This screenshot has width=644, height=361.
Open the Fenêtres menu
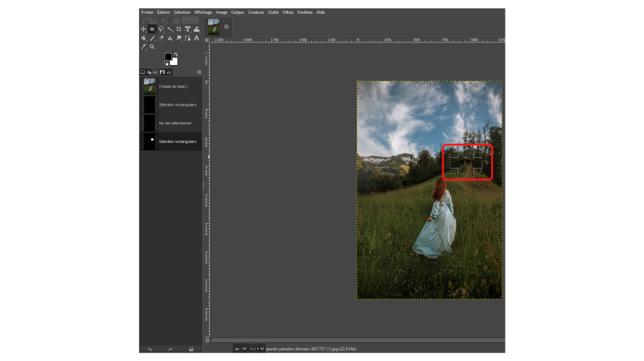click(305, 12)
